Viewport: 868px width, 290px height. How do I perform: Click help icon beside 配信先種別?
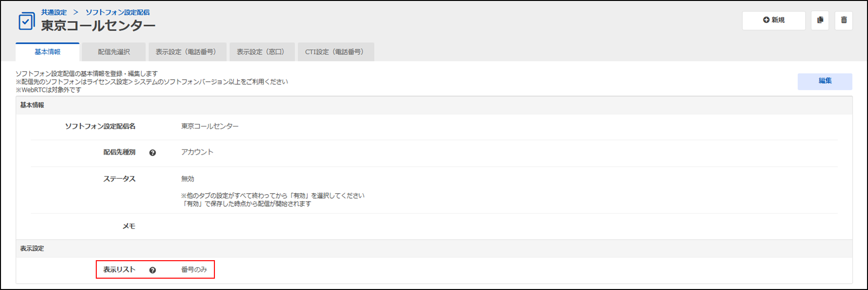(152, 153)
